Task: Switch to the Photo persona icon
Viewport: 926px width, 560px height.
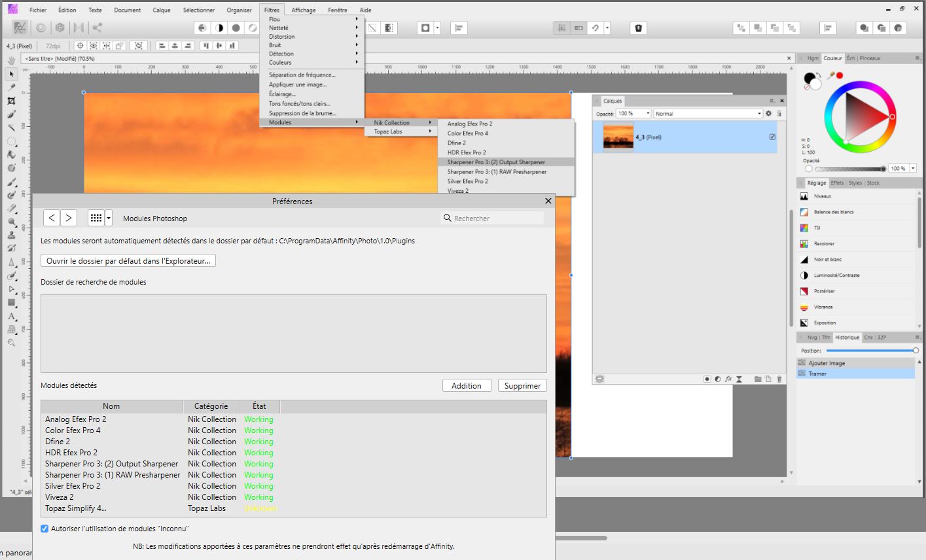Action: pyautogui.click(x=20, y=27)
